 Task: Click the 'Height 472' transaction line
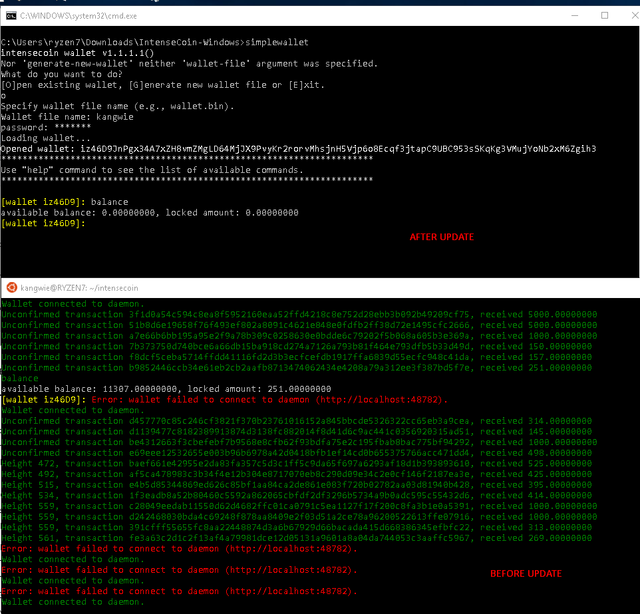296,463
